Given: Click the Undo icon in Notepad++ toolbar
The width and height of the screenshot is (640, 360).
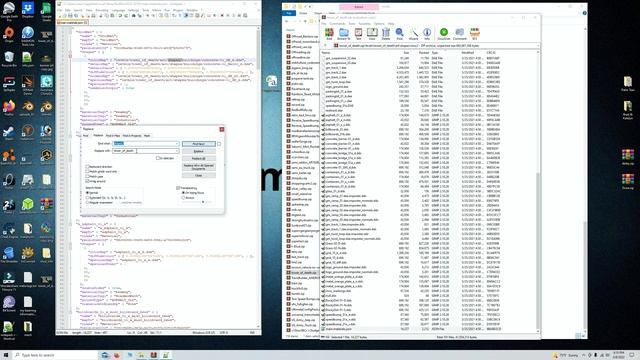Looking at the screenshot, I should (120, 16).
